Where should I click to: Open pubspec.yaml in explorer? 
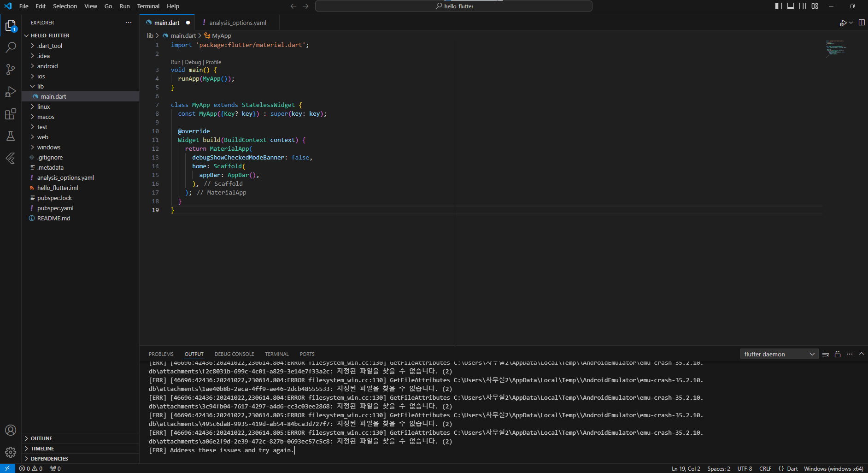coord(80,208)
